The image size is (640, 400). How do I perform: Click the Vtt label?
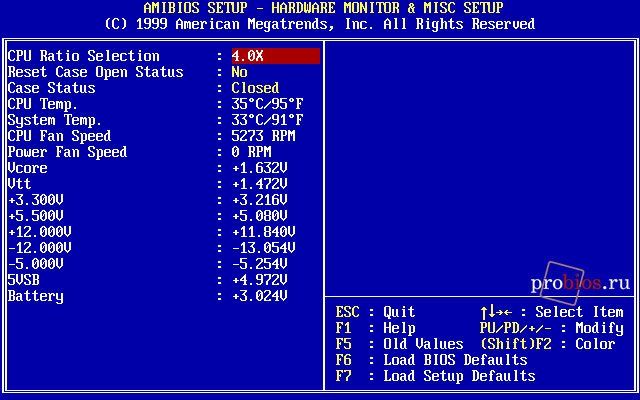(x=20, y=184)
